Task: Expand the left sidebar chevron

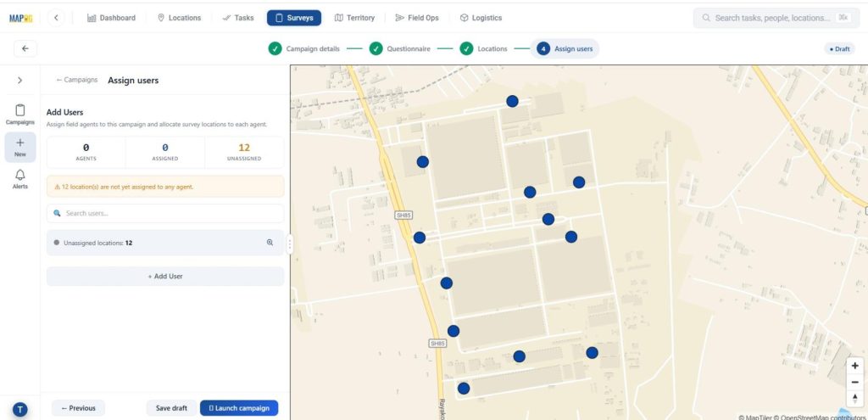Action: [20, 81]
